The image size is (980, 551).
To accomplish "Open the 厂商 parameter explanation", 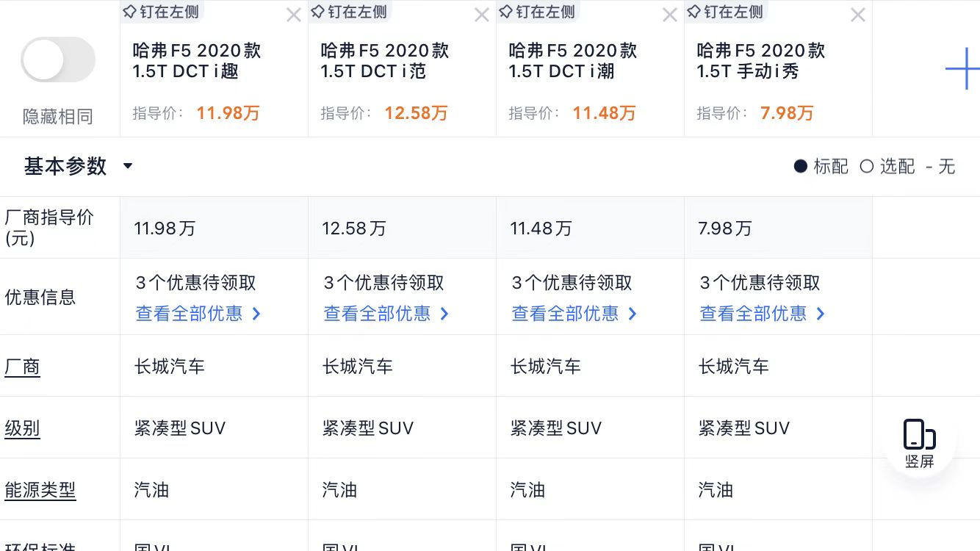I will pos(23,366).
